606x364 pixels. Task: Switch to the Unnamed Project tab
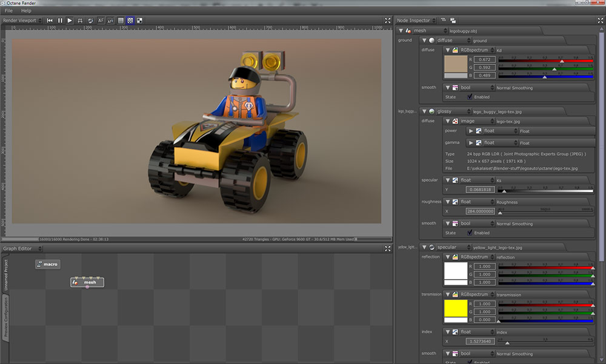[6, 275]
